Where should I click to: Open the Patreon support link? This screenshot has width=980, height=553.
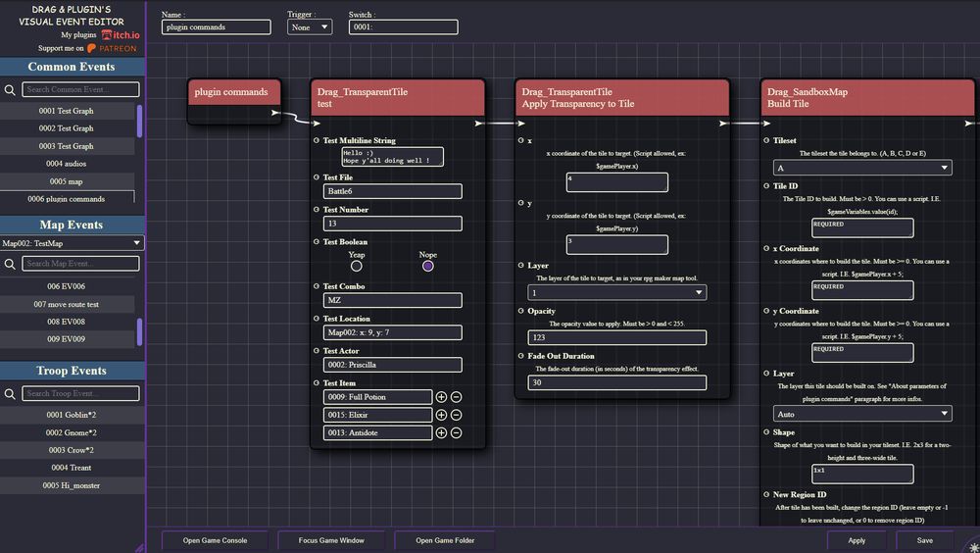click(x=112, y=48)
